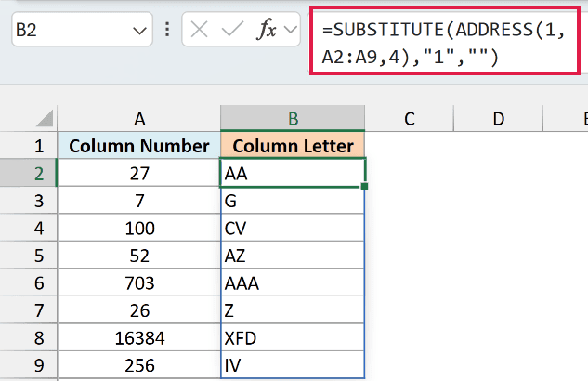Select row 9 header
This screenshot has height=381, width=588.
[29, 365]
